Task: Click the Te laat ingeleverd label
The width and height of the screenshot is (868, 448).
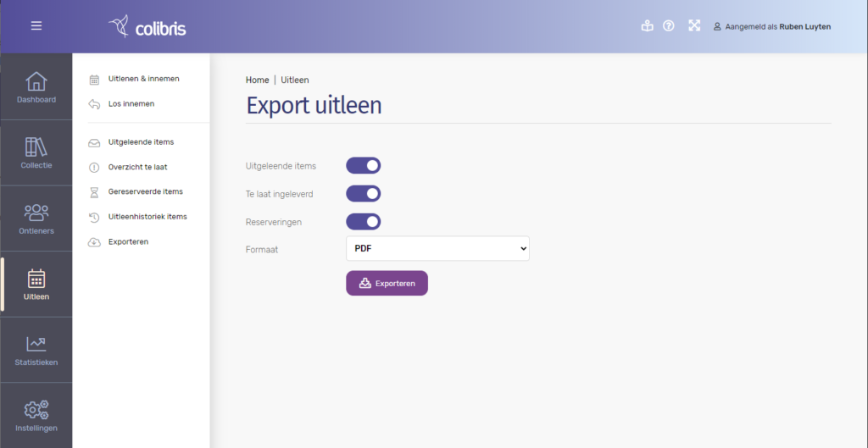Action: [280, 194]
